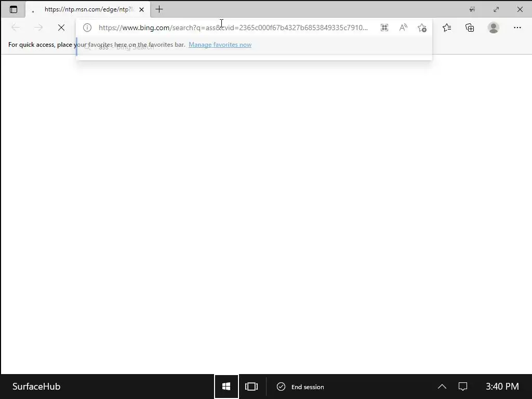The image size is (532, 399).
Task: Start Read aloud from address bar
Action: 403,28
